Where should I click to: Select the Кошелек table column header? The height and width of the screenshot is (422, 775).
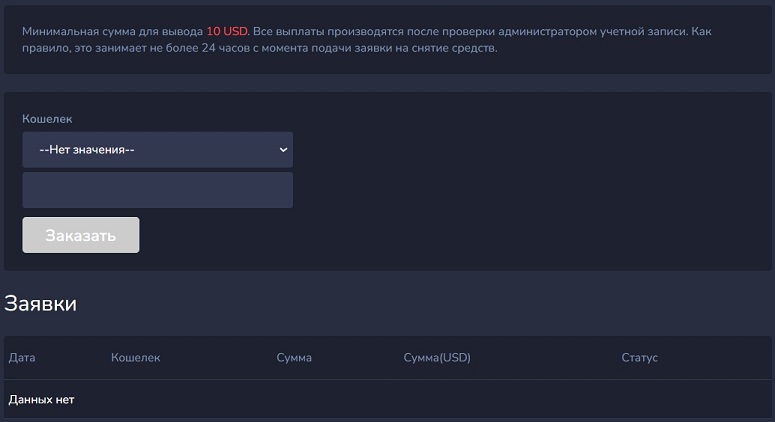pos(135,358)
